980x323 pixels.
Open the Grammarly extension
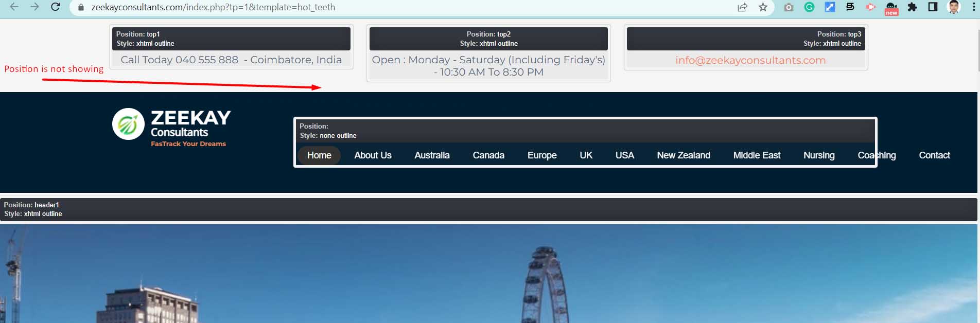[x=809, y=7]
